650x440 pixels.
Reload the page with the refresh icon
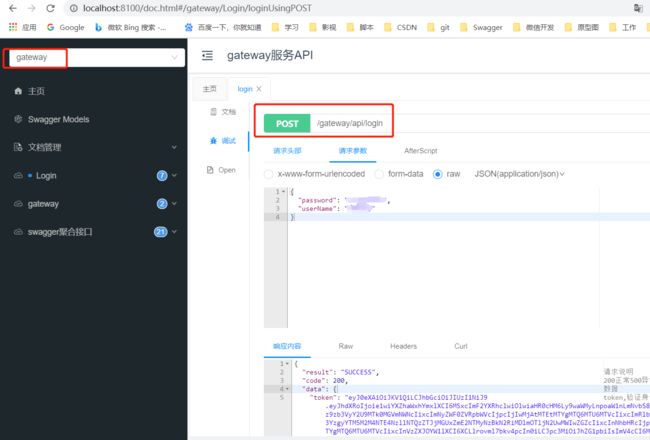[51, 8]
